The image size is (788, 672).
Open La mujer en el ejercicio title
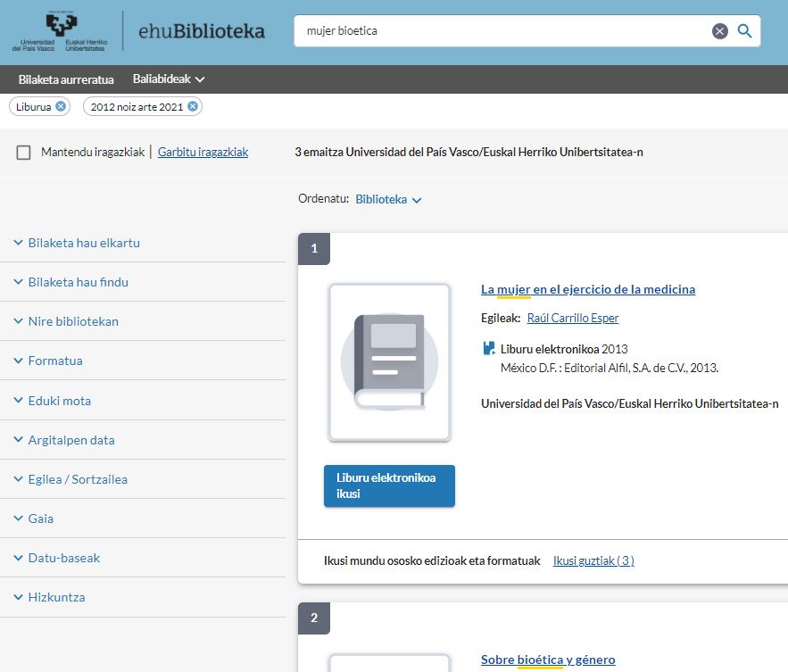[x=587, y=289]
